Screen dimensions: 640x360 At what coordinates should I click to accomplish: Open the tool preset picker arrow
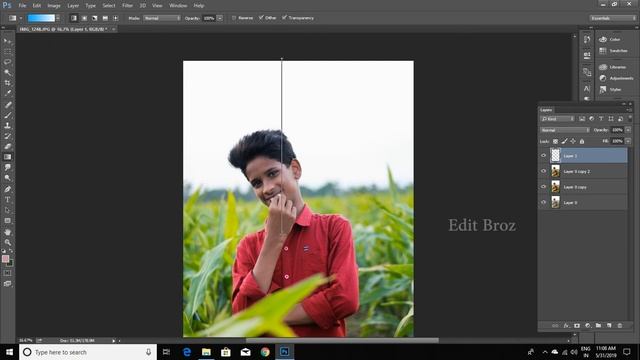[x=21, y=18]
